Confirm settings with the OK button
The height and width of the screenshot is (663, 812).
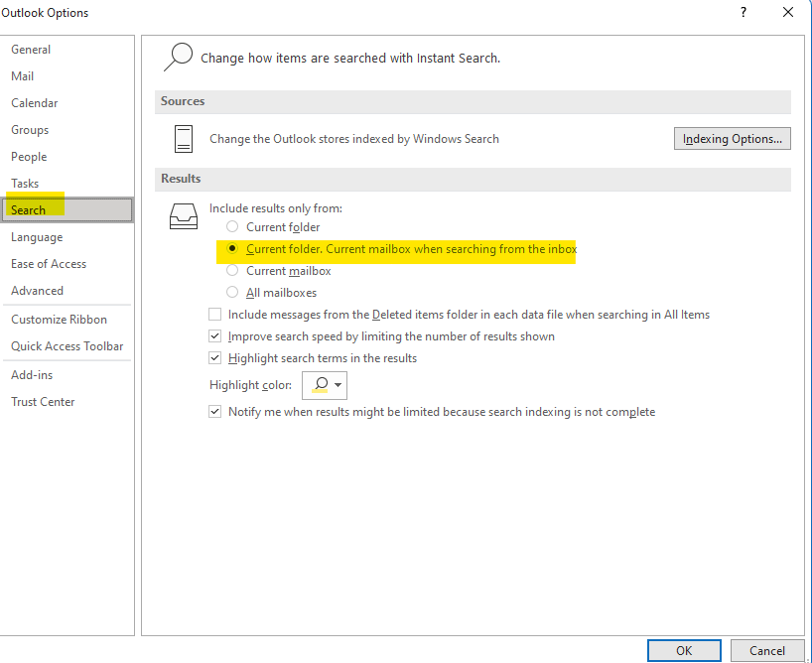tap(684, 650)
